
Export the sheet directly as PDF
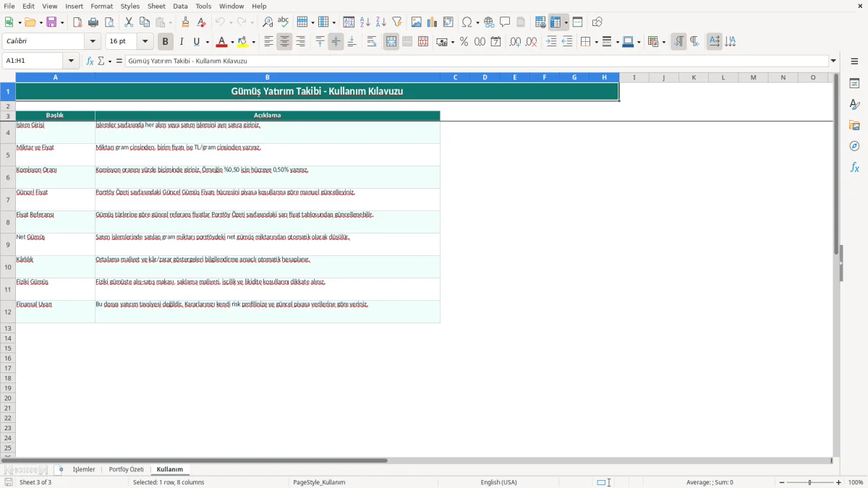(77, 22)
